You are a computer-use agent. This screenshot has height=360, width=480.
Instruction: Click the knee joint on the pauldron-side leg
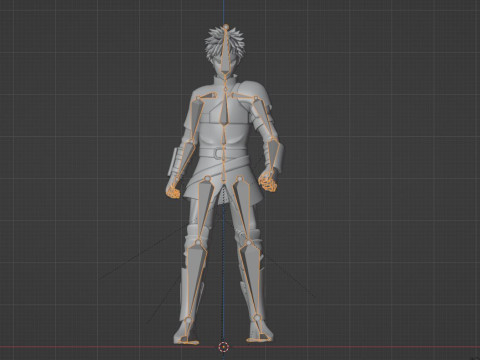pos(249,242)
